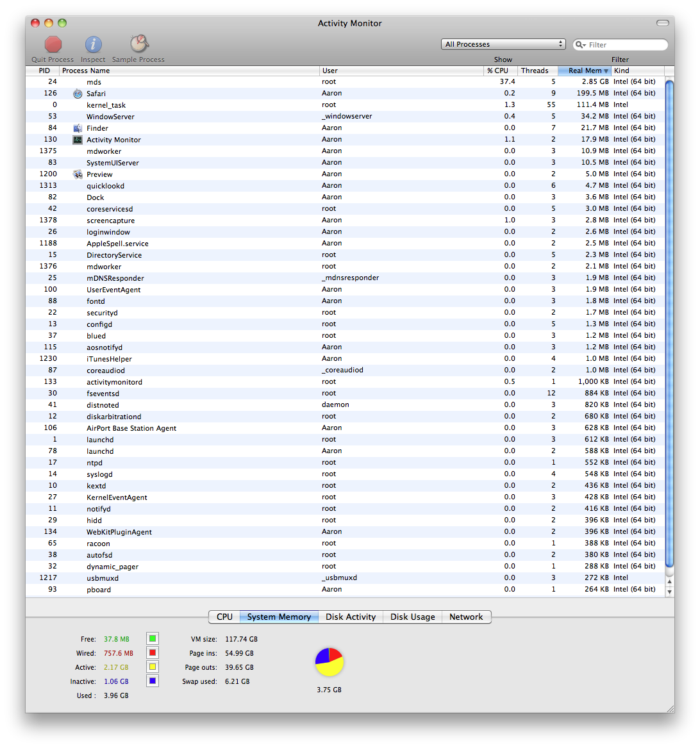Viewport: 700px width, 748px height.
Task: Click in the Filter search field
Action: (621, 44)
